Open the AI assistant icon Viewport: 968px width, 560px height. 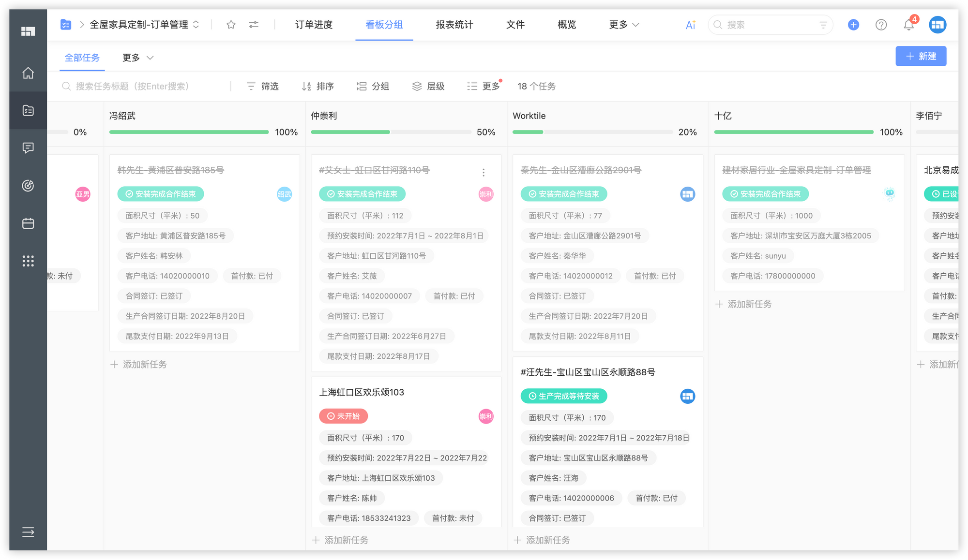pyautogui.click(x=690, y=25)
